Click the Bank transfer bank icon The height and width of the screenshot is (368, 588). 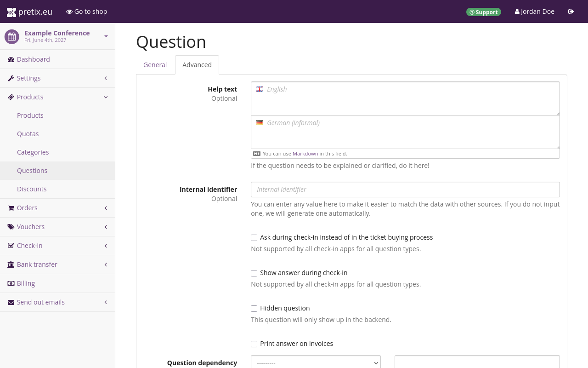click(x=11, y=264)
